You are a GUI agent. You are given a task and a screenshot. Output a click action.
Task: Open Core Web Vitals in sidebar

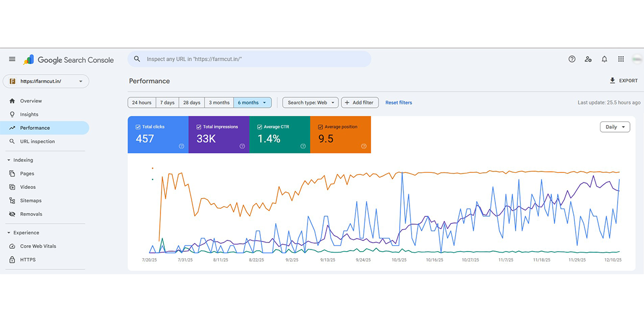point(38,246)
